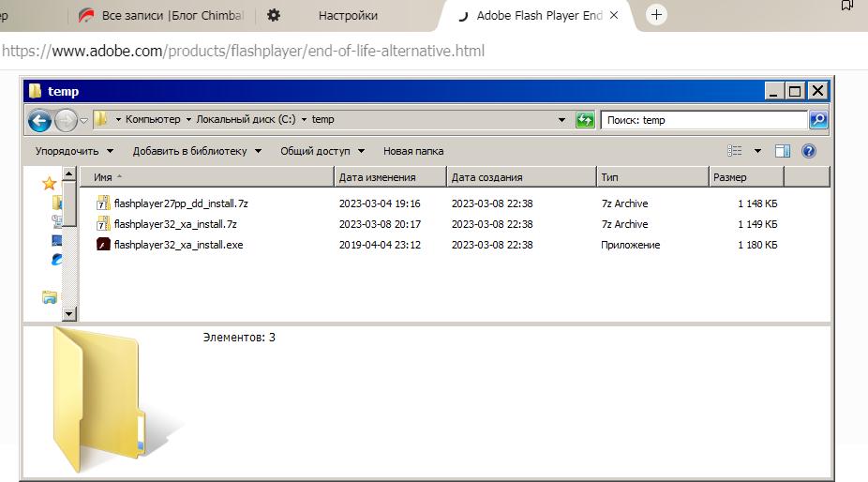Select flashplayer32_xa_install.exe file

pyautogui.click(x=177, y=245)
